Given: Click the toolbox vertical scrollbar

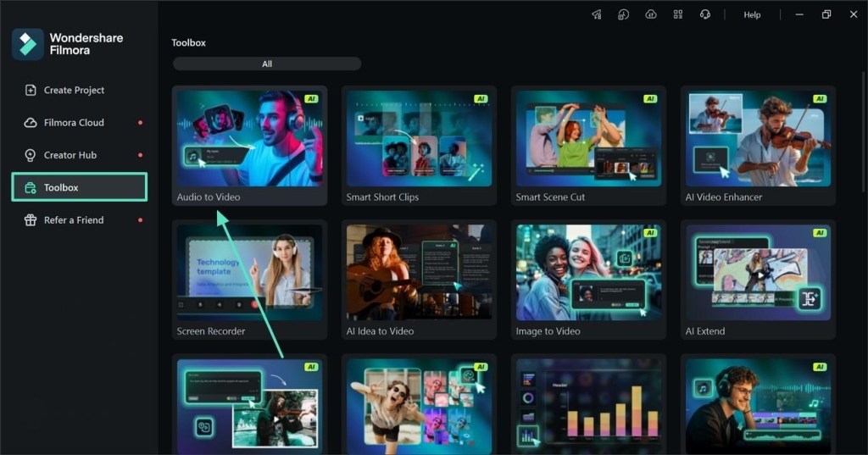Looking at the screenshot, I should coord(864,133).
